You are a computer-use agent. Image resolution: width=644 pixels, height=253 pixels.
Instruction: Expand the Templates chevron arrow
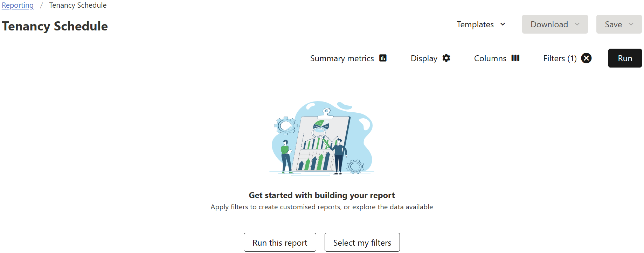[503, 24]
